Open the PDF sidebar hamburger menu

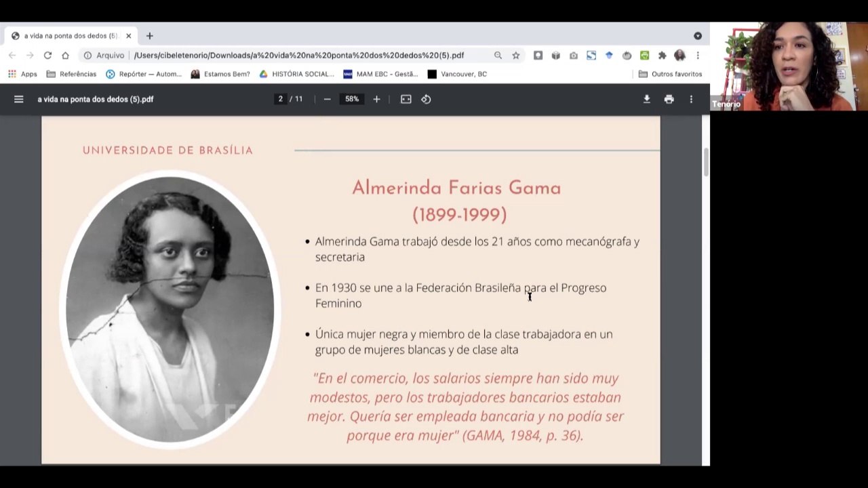pyautogui.click(x=19, y=99)
